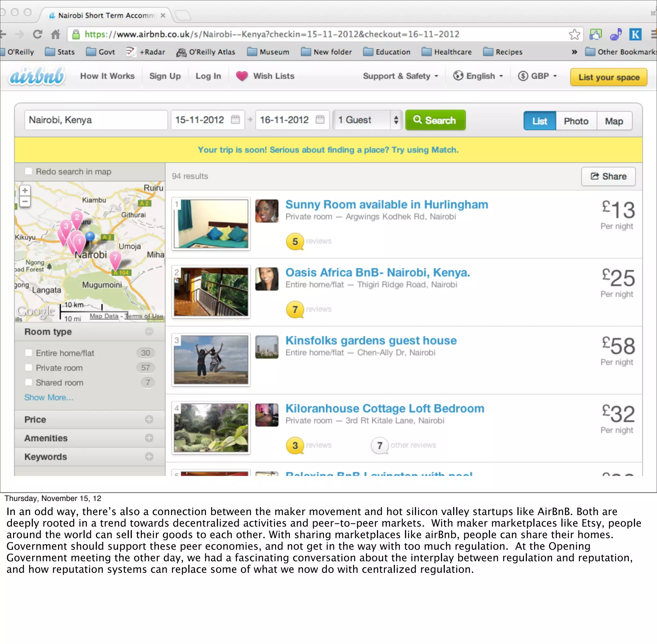Check the Entire home/flat filter
657x644 pixels.
(29, 353)
